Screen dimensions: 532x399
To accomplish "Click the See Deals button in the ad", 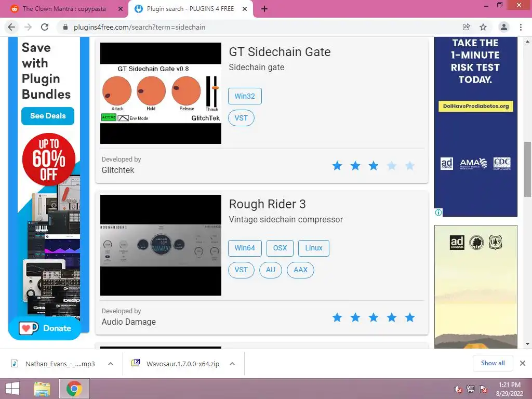I will click(47, 116).
